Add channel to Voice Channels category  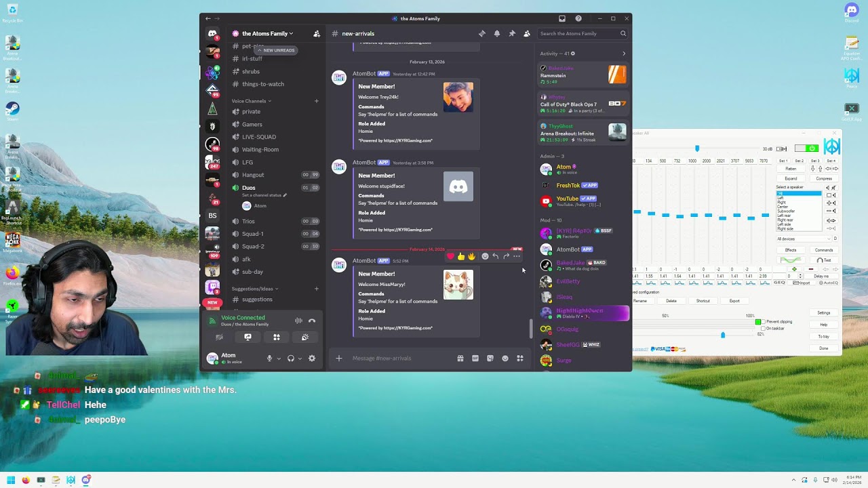pyautogui.click(x=316, y=101)
